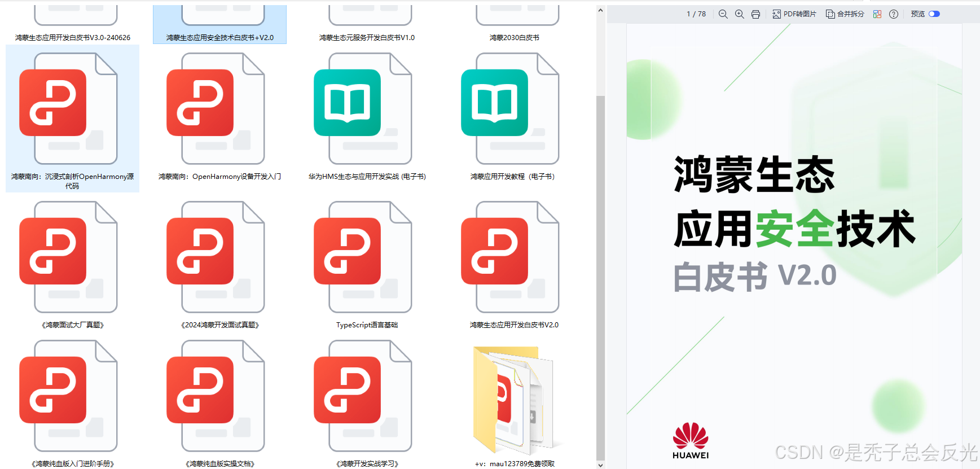
Task: Click file name 鸿蒙生态应用开发白皮书V3.0-240626
Action: point(73,38)
